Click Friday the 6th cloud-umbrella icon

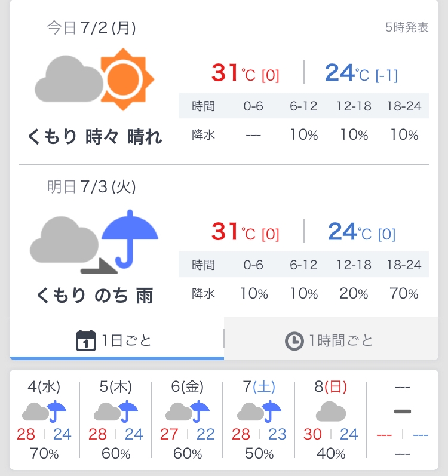pyautogui.click(x=188, y=411)
